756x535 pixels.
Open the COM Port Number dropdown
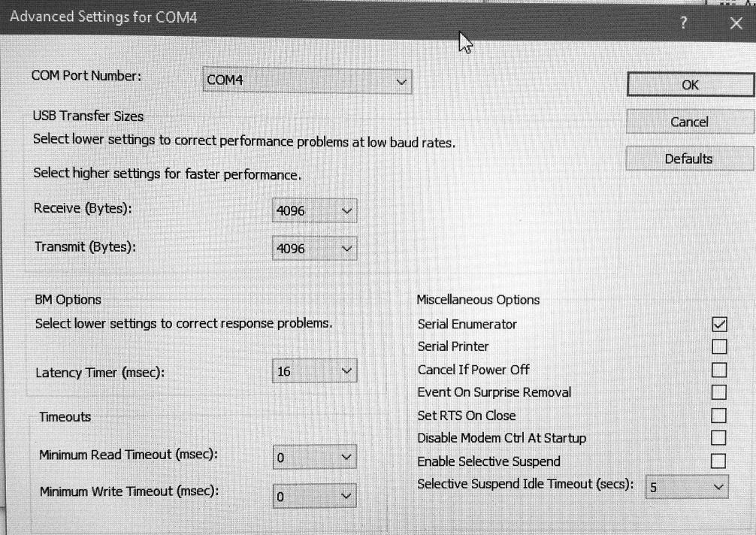click(307, 80)
